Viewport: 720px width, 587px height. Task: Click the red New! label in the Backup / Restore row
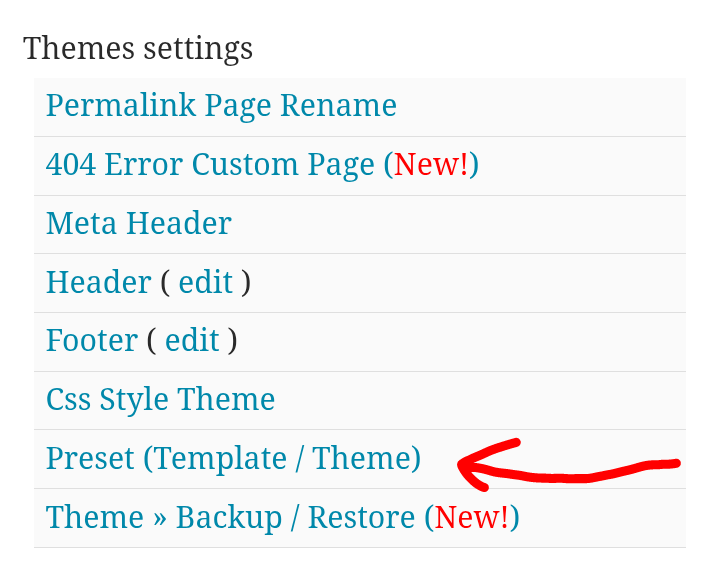(471, 517)
